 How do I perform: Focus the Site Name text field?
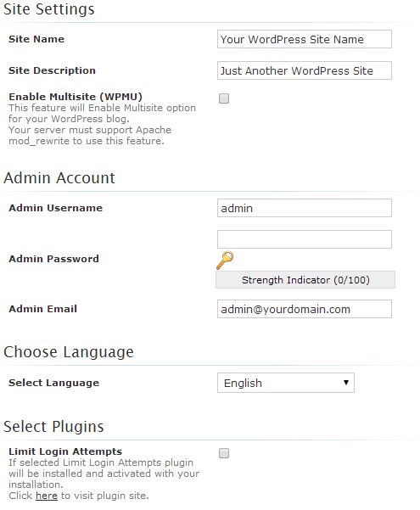point(305,39)
